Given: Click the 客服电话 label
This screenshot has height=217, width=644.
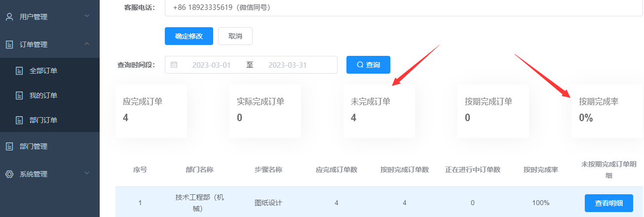Looking at the screenshot, I should pos(140,7).
